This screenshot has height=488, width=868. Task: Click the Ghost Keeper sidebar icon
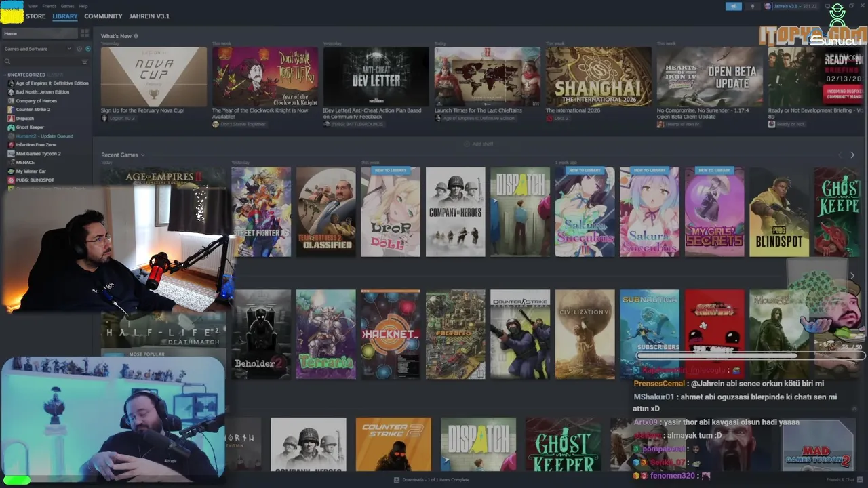[x=11, y=127]
